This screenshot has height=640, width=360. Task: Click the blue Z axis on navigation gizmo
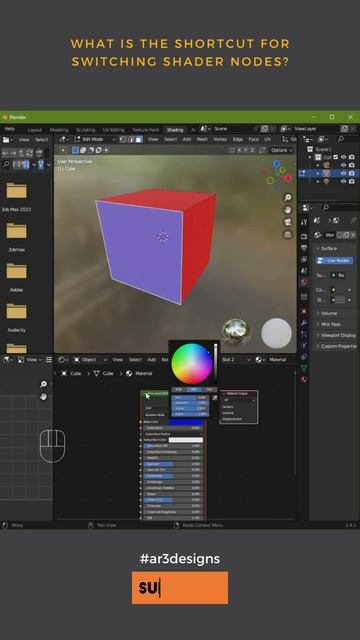click(x=277, y=164)
